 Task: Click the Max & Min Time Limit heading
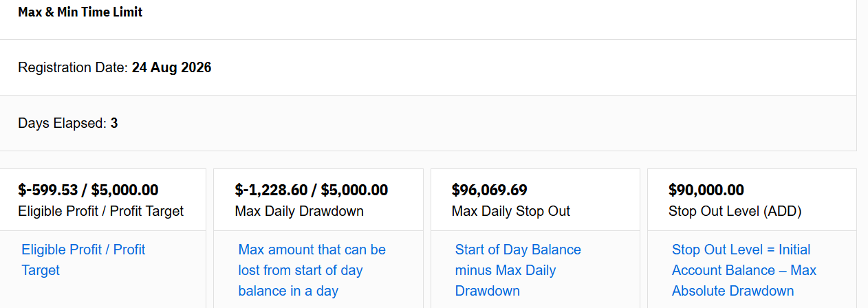(80, 12)
